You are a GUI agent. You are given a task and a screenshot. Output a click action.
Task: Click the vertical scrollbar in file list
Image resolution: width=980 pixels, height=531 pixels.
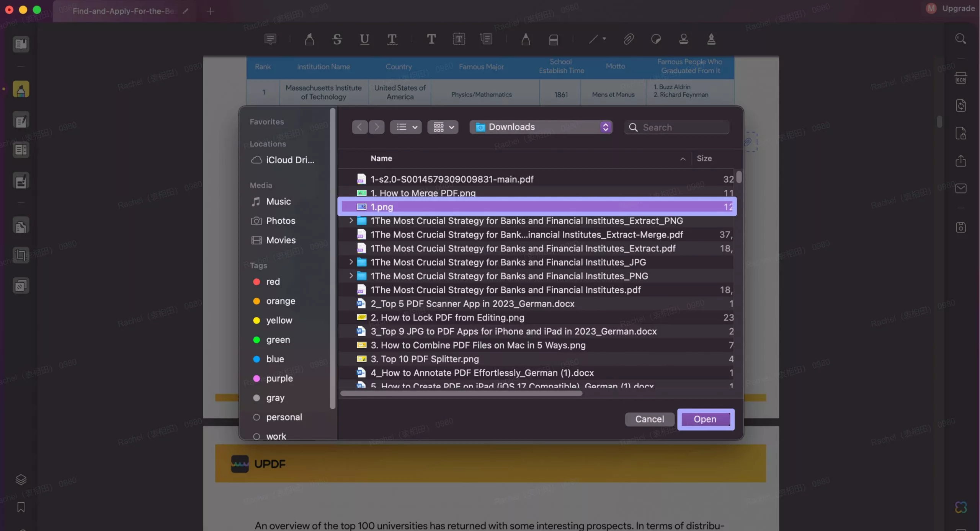[x=739, y=177]
